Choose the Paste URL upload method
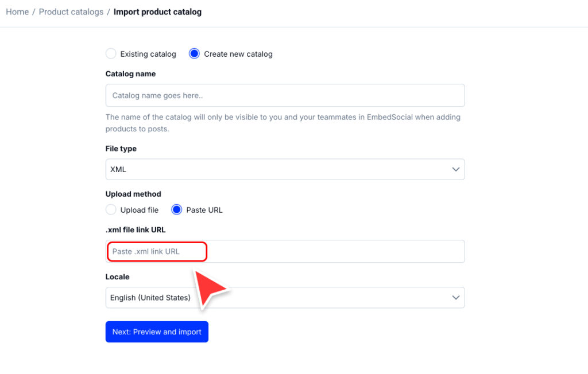Viewport: 588px width, 374px height. [x=177, y=210]
